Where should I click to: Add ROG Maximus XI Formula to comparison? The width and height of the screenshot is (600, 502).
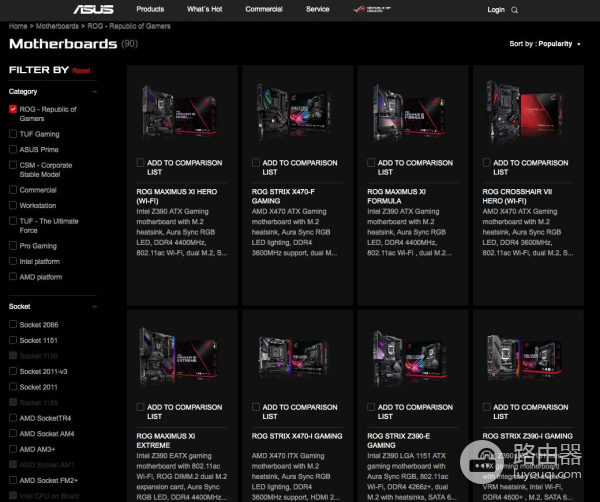[x=372, y=162]
